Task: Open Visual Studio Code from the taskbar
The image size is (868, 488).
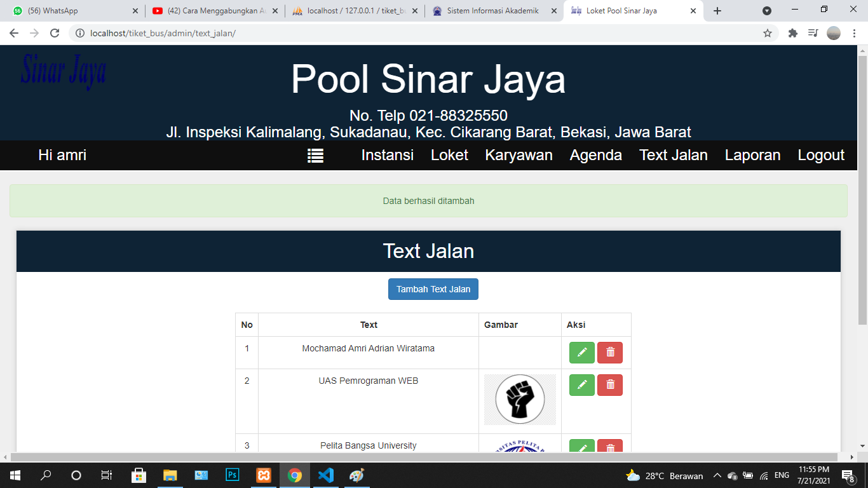Action: tap(326, 475)
